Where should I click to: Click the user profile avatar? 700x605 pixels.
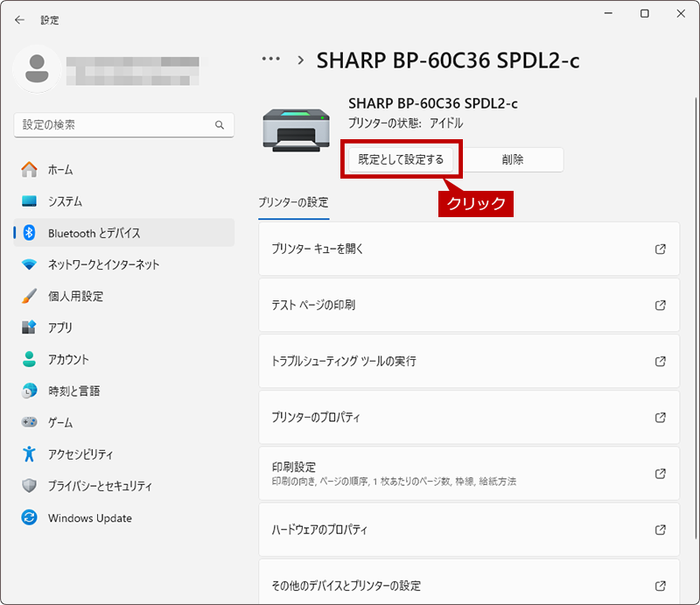[x=38, y=70]
